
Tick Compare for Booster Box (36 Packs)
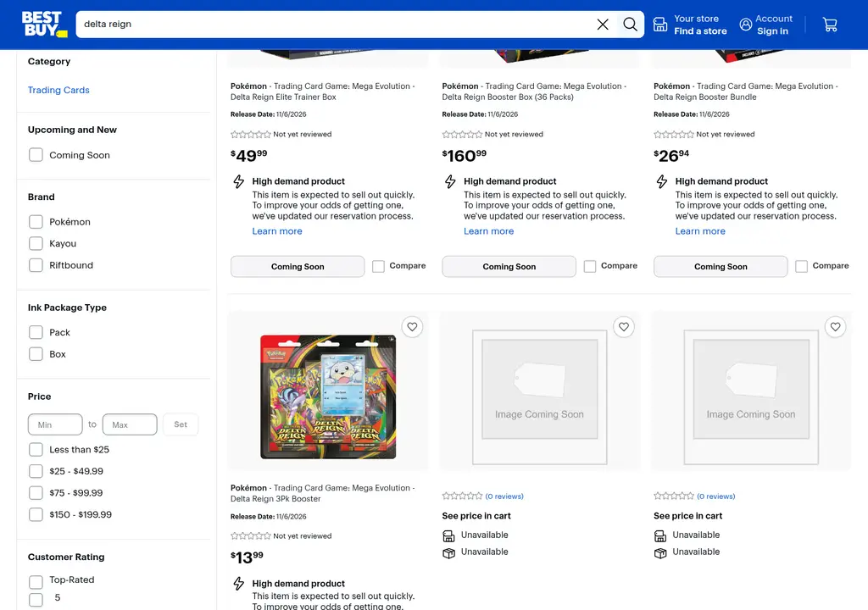[x=590, y=267]
